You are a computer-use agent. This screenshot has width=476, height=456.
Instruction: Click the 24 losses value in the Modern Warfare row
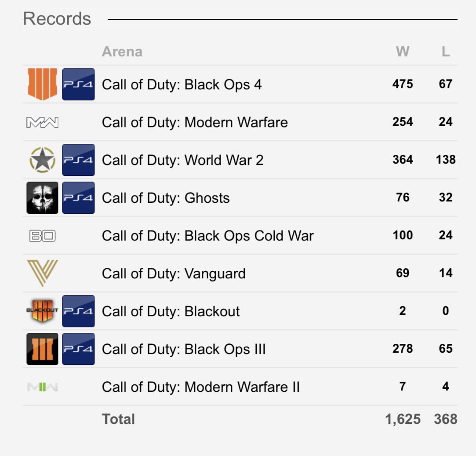point(445,122)
